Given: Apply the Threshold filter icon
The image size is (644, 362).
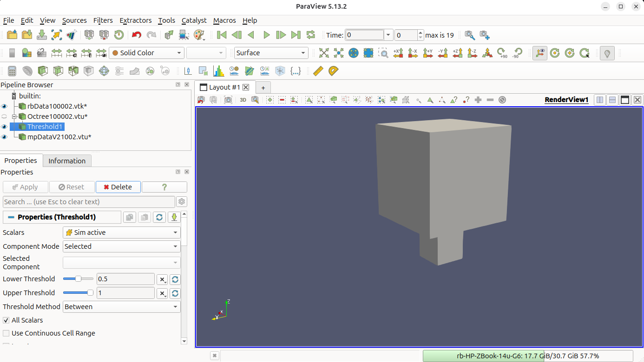Looking at the screenshot, I should 73,71.
